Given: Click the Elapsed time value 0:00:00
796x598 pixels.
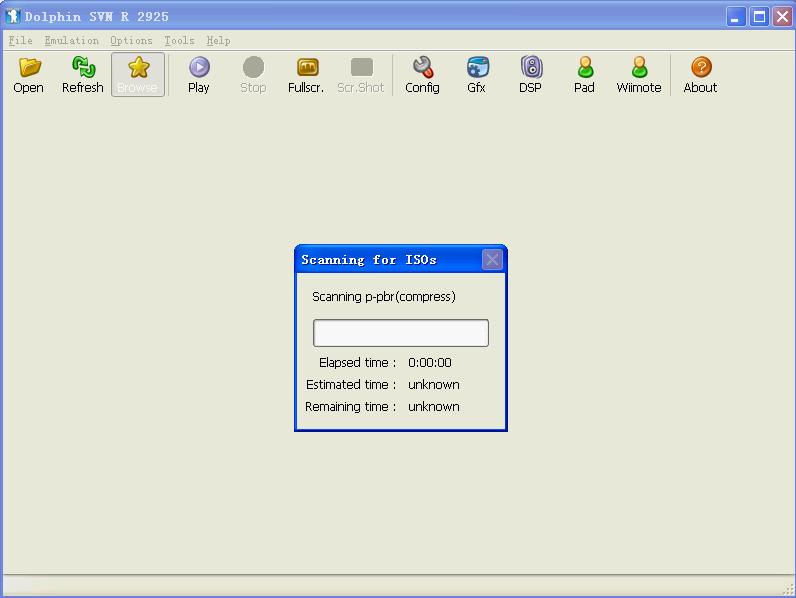Looking at the screenshot, I should [x=430, y=362].
